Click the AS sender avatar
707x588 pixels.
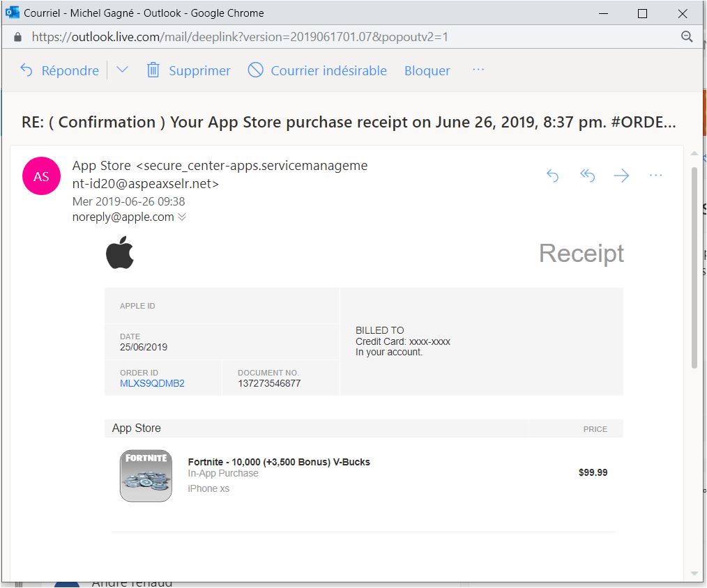point(41,176)
